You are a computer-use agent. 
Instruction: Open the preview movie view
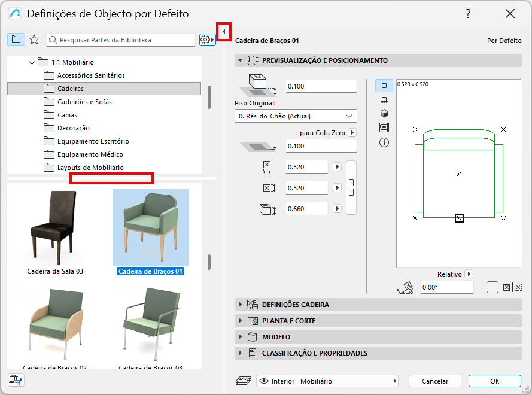(384, 127)
